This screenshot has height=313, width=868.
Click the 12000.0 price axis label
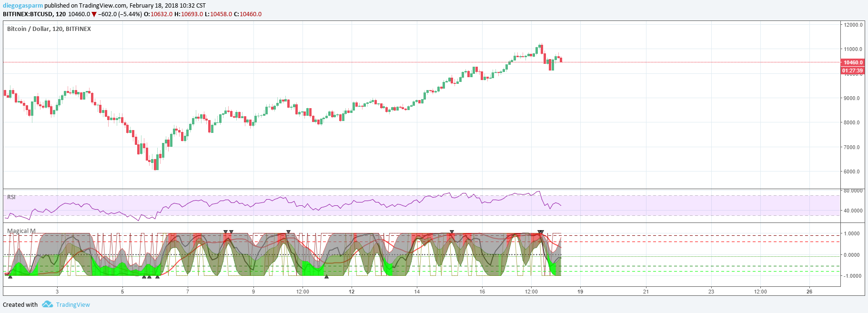[853, 25]
